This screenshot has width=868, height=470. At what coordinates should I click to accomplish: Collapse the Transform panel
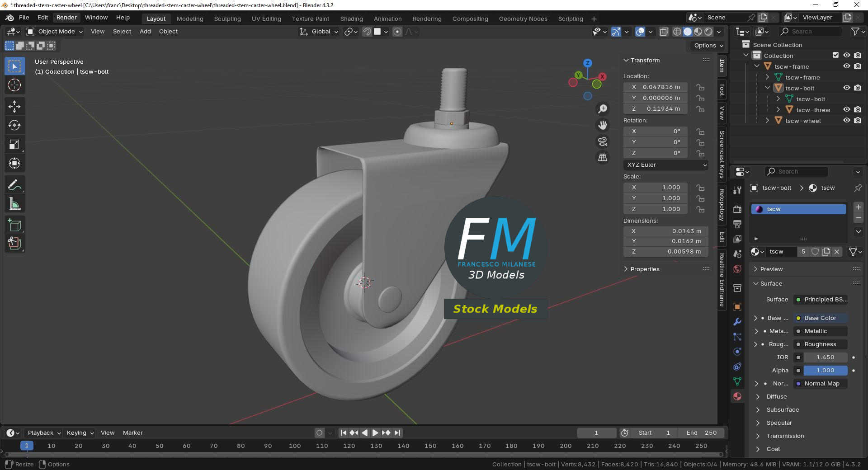click(x=645, y=61)
